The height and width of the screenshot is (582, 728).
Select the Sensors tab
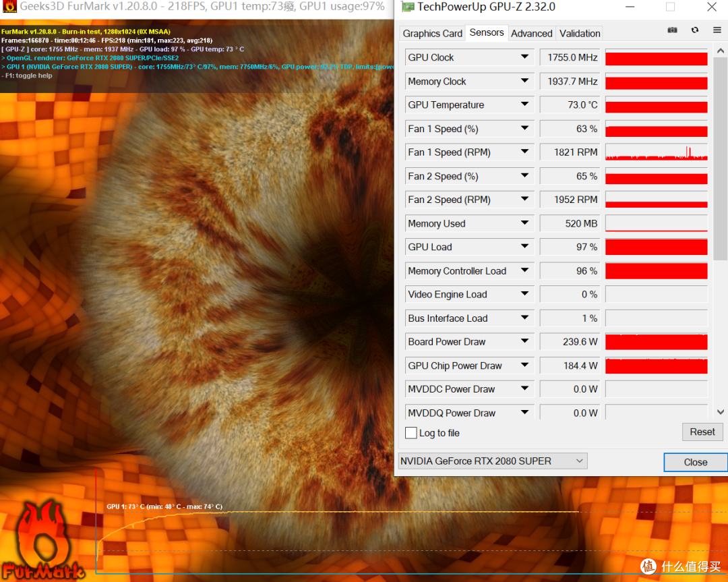[487, 32]
